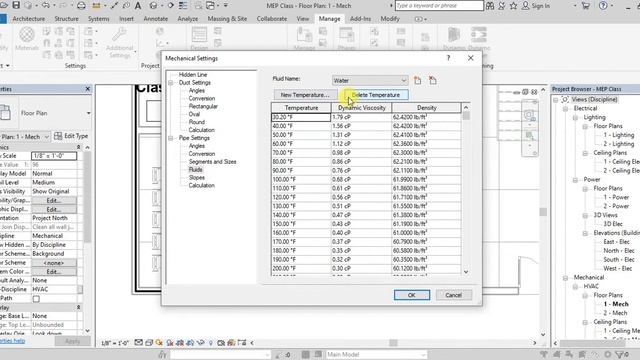Click the Edit Type icon button
This screenshot has height=360, width=640.
point(71,136)
